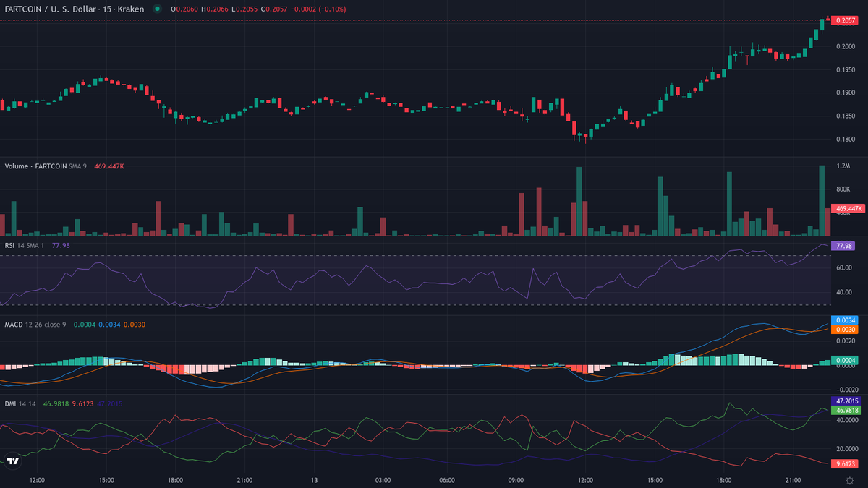Click the 09:00 time axis label
868x488 pixels.
(x=516, y=480)
